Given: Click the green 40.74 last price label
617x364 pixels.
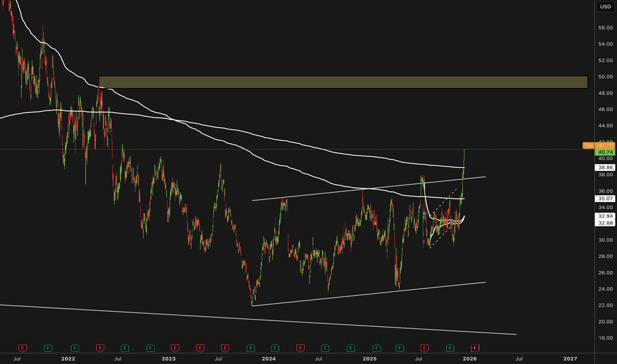Looking at the screenshot, I should coord(605,152).
